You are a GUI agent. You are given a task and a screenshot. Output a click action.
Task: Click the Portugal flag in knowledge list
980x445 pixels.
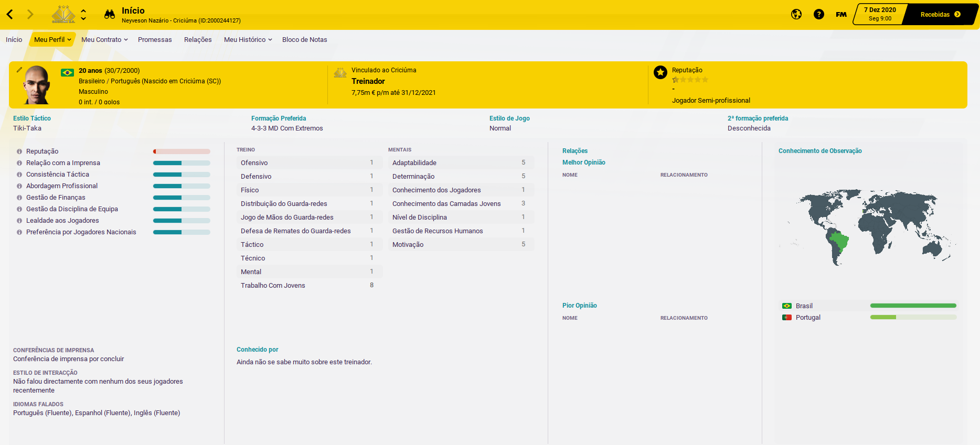[787, 317]
